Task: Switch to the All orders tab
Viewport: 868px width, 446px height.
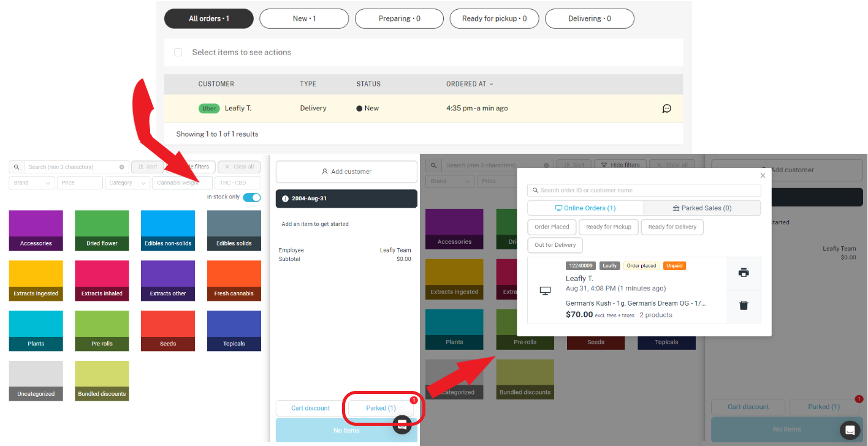Action: point(209,18)
